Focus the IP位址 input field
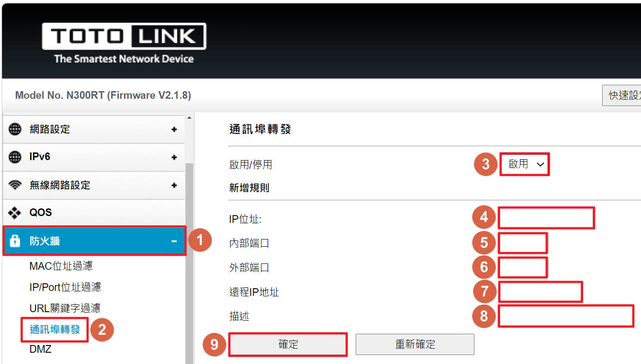Viewport: 641px width, 364px height. point(546,218)
